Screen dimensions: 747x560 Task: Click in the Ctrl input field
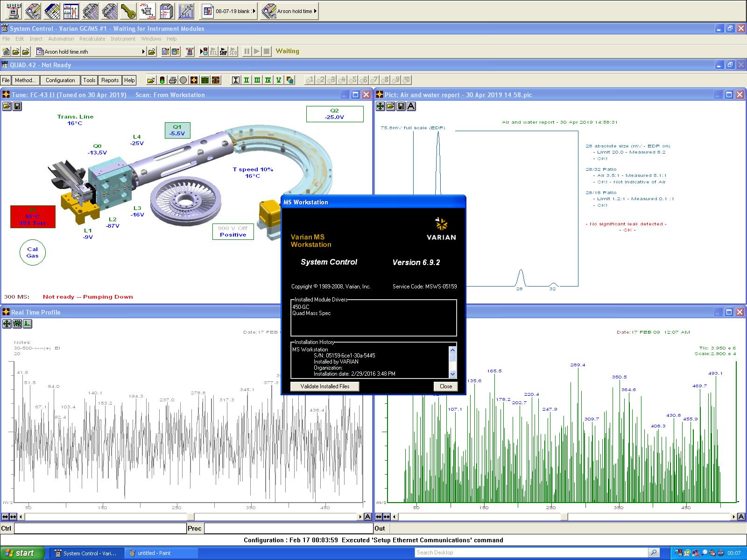(x=100, y=528)
